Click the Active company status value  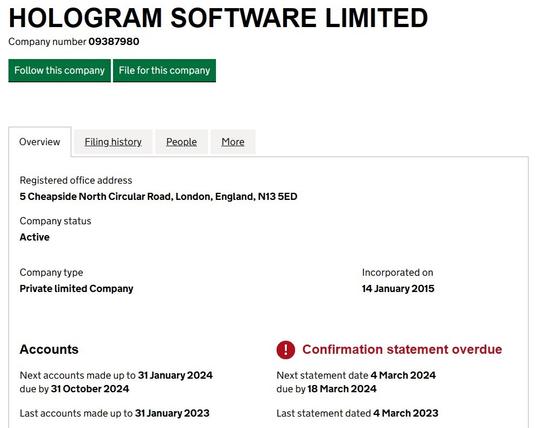(35, 237)
